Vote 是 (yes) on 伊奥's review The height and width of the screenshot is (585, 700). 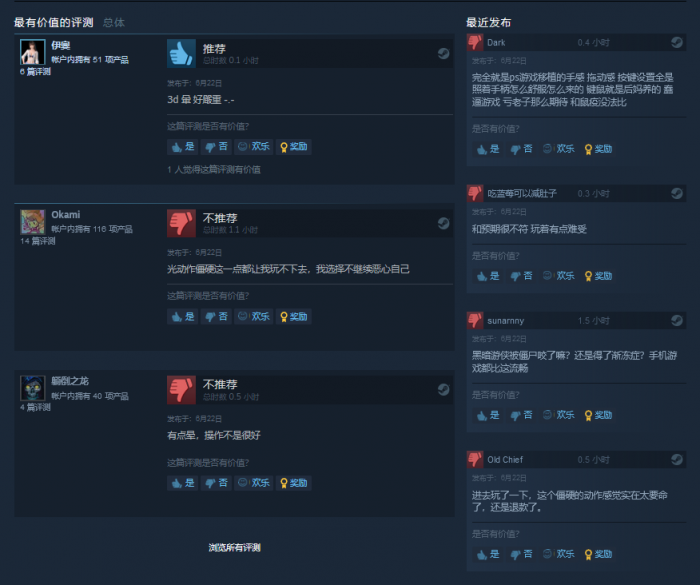[x=183, y=146]
